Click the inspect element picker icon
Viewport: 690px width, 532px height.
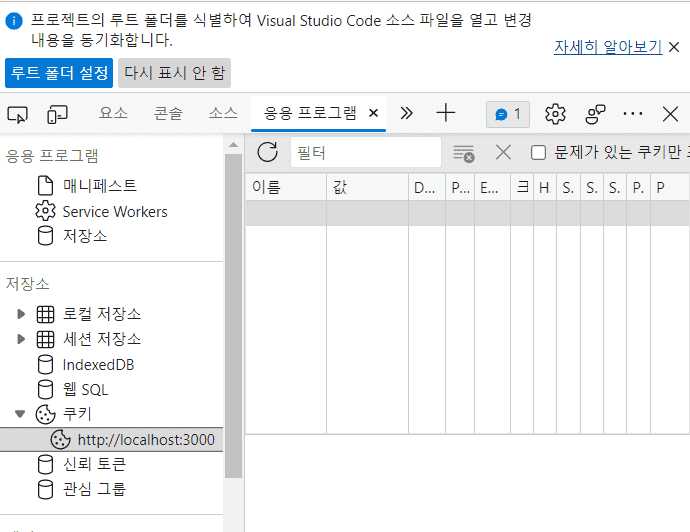(18, 114)
